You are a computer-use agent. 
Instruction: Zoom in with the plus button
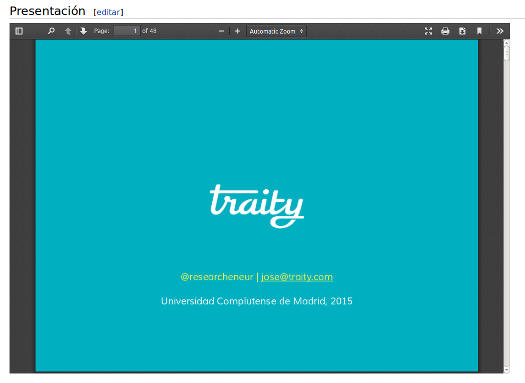237,31
